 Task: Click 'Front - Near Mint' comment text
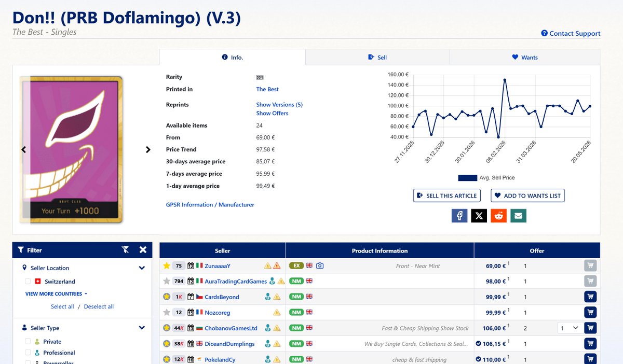coord(418,265)
